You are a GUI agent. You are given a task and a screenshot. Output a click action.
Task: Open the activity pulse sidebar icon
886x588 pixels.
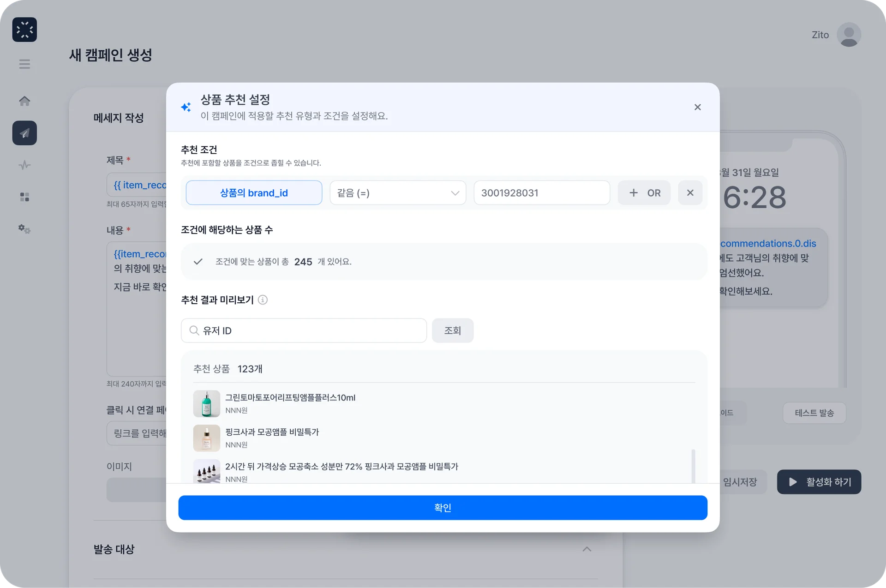pyautogui.click(x=24, y=165)
